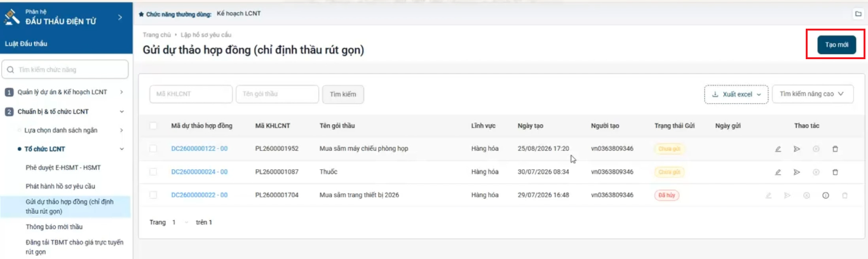
Task: Open draft link DC2600000024 - 00
Action: click(x=200, y=172)
